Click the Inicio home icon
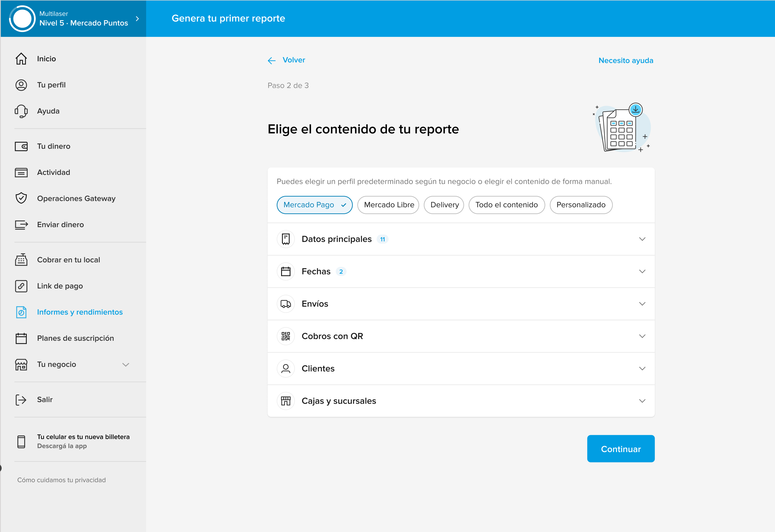 (x=21, y=59)
